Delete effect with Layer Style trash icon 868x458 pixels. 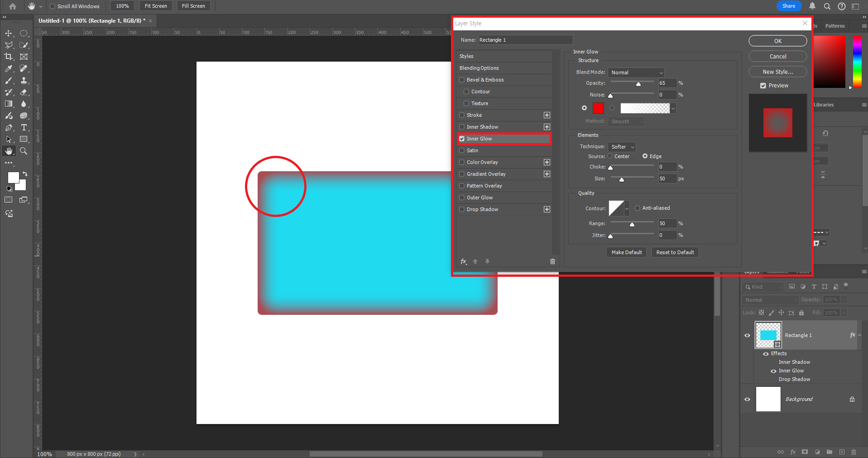click(x=552, y=261)
